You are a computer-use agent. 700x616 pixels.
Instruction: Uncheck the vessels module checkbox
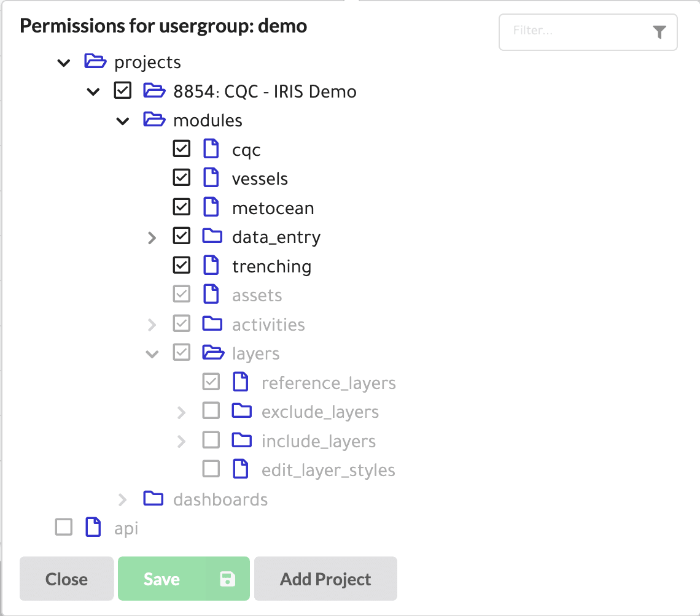[x=182, y=177]
